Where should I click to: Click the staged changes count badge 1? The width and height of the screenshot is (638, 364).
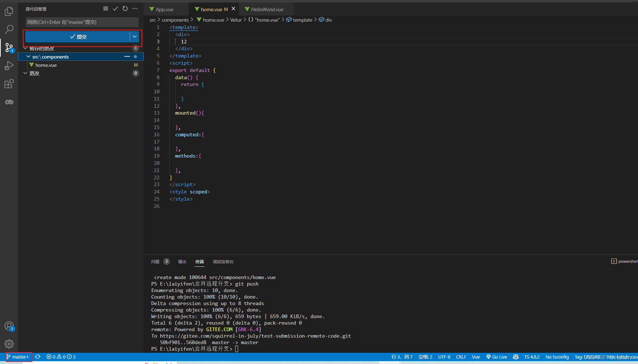point(135,48)
